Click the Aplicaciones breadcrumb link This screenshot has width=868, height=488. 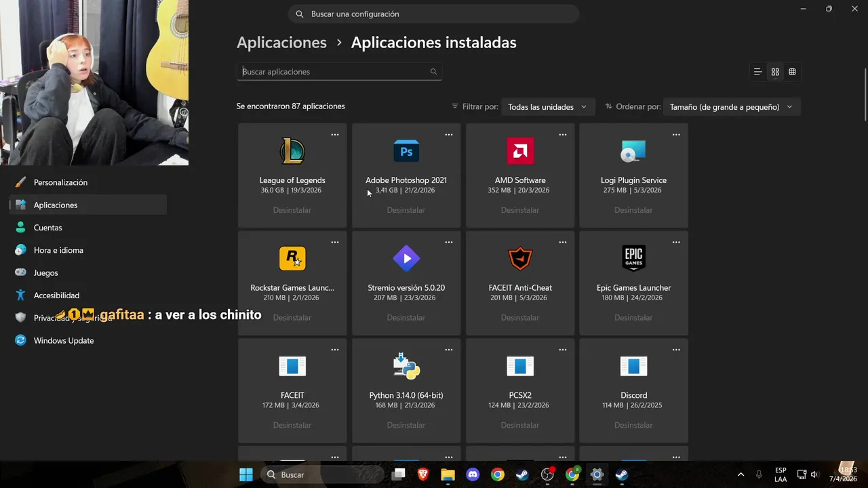pyautogui.click(x=281, y=43)
